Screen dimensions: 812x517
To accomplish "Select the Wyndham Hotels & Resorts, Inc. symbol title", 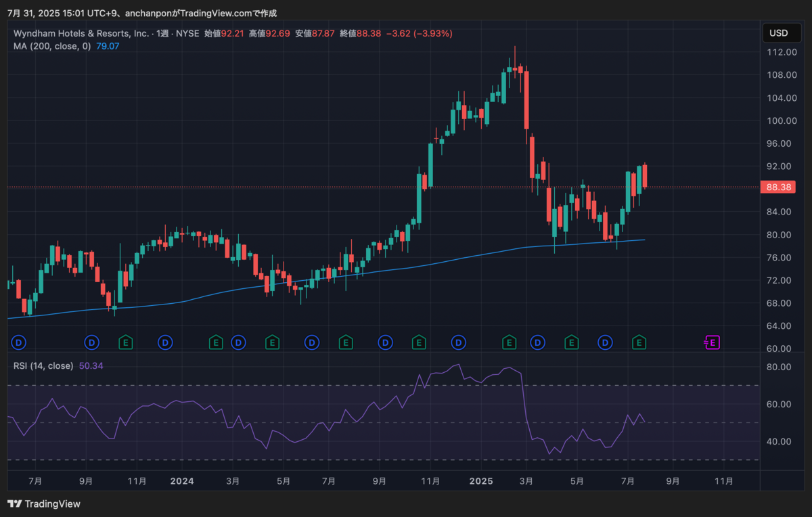I will [x=81, y=33].
